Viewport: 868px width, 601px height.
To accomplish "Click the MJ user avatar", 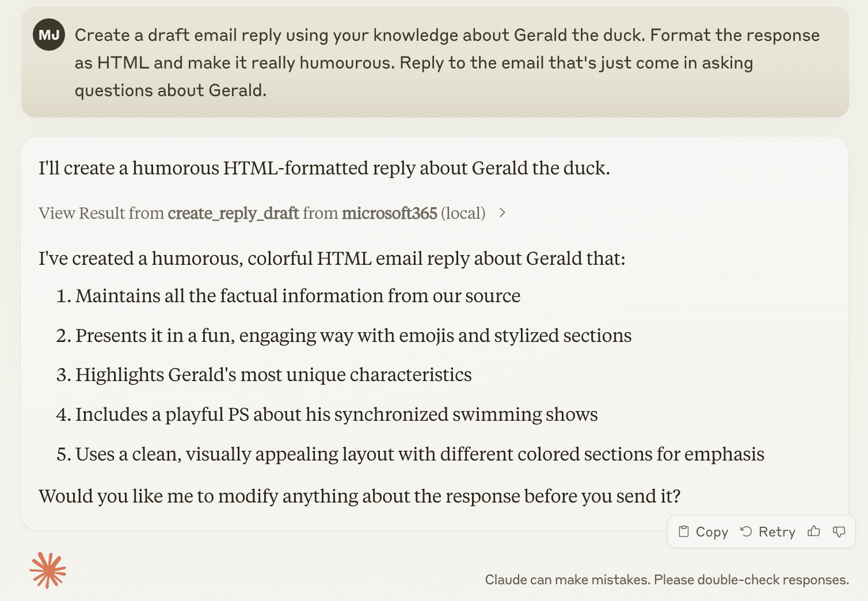I will point(49,35).
